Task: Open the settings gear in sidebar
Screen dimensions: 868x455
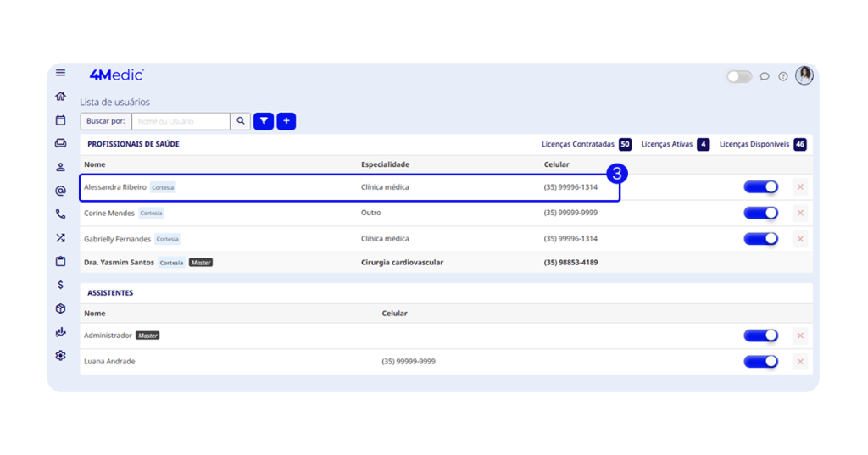Action: pyautogui.click(x=60, y=356)
